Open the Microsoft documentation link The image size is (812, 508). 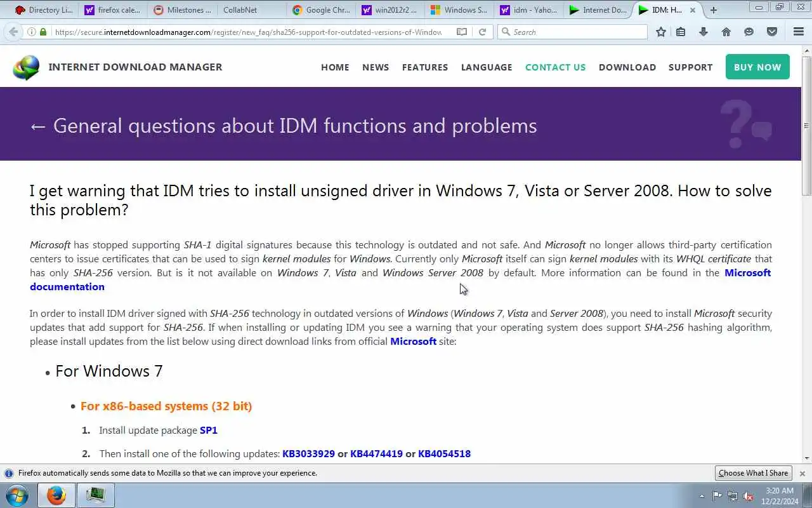click(x=400, y=279)
